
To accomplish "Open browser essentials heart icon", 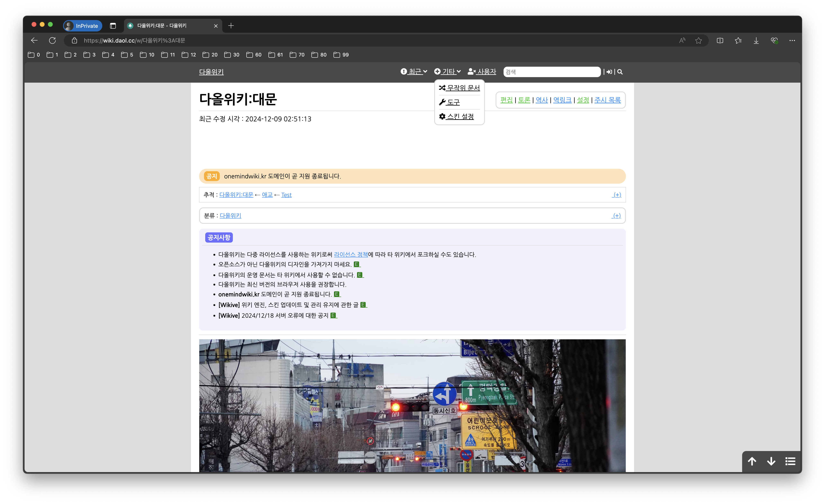I will [x=774, y=40].
